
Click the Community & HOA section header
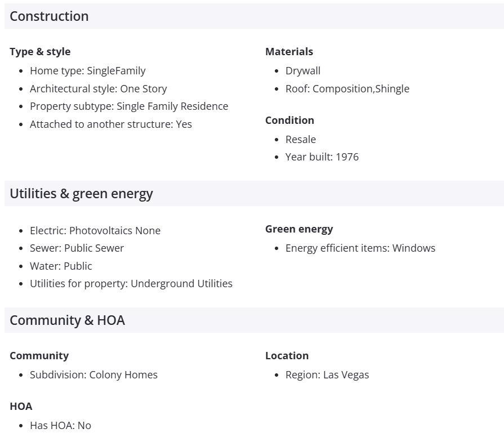(x=67, y=320)
